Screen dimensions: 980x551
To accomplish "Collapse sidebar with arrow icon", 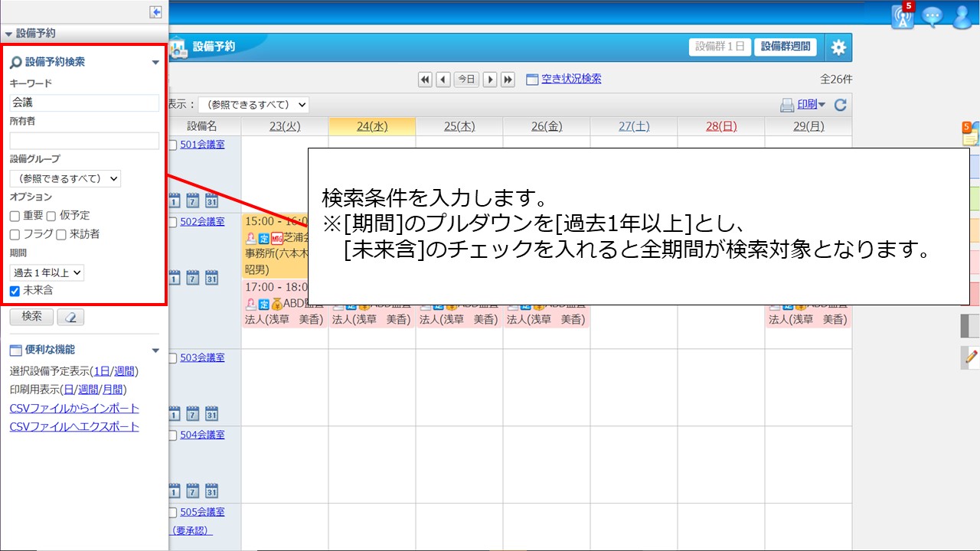I will (155, 12).
